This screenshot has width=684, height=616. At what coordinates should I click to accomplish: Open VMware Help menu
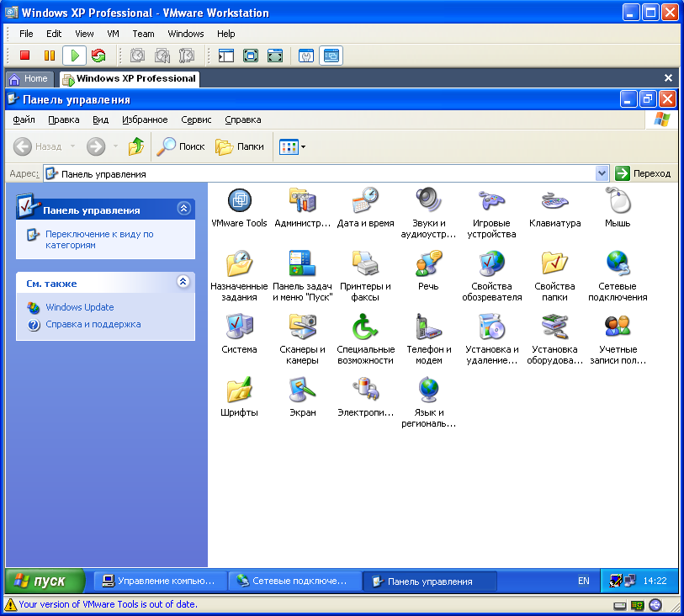click(x=226, y=34)
